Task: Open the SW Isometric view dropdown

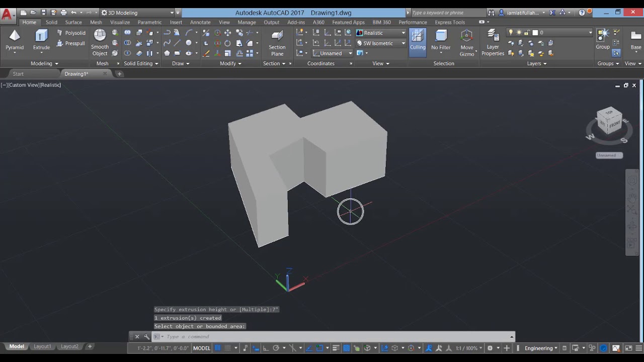Action: click(x=381, y=43)
